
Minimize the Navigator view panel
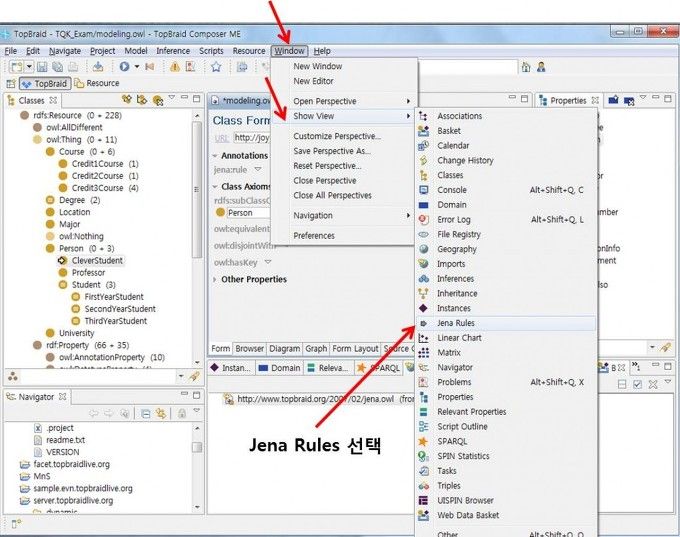tap(184, 394)
